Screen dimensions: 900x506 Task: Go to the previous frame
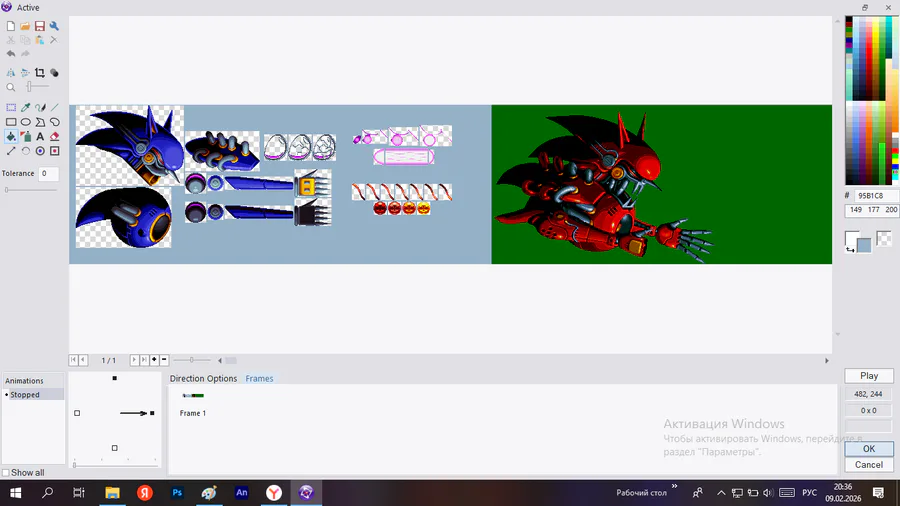tap(83, 360)
